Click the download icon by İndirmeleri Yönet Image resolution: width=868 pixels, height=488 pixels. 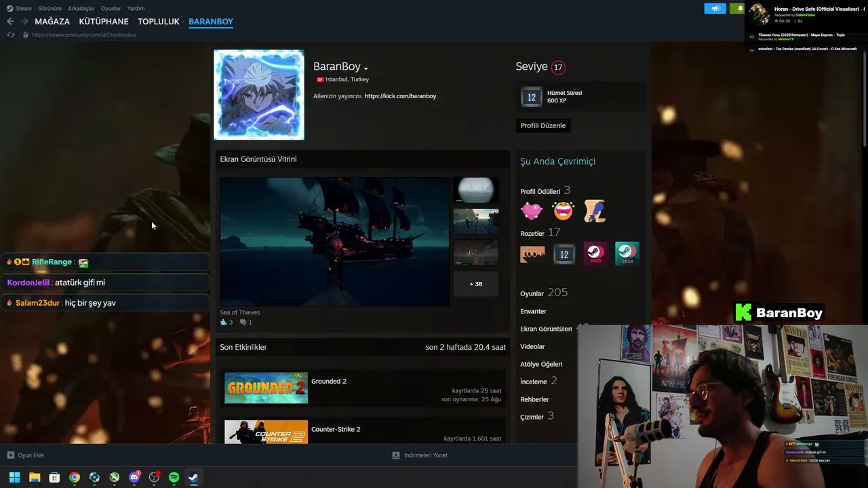coord(396,455)
